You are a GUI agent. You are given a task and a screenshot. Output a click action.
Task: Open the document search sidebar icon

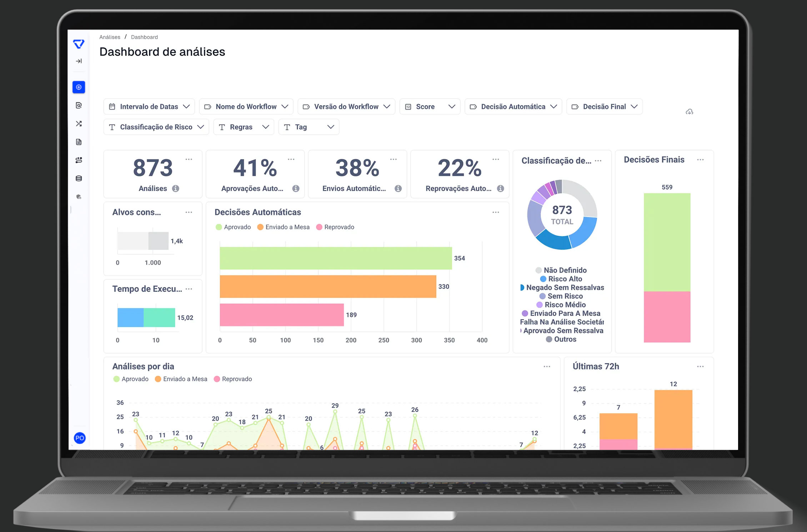pos(79,105)
